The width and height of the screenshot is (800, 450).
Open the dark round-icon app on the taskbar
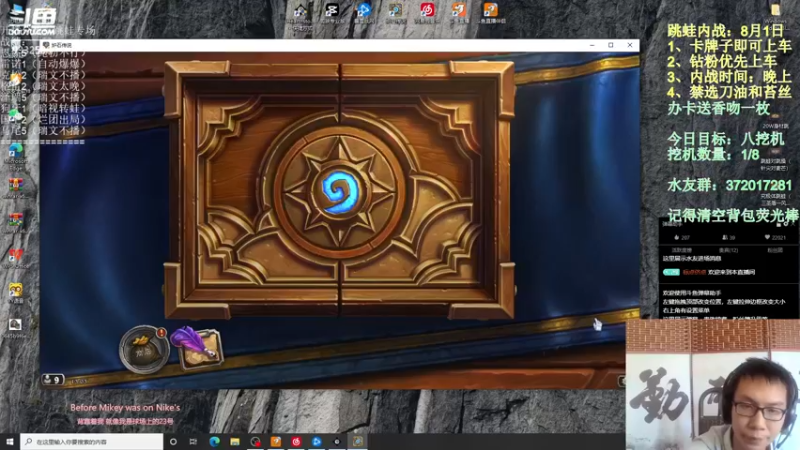click(x=337, y=441)
